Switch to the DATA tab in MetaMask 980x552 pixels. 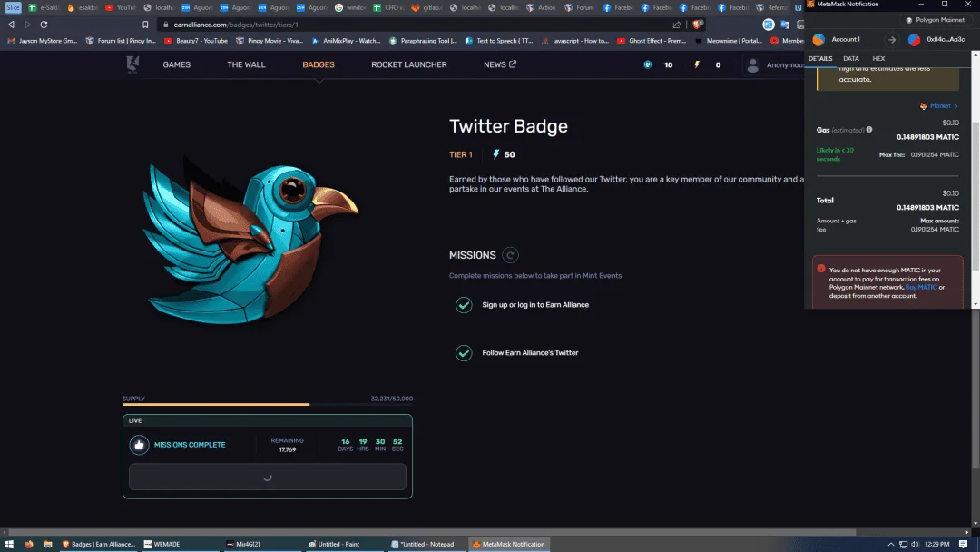850,58
